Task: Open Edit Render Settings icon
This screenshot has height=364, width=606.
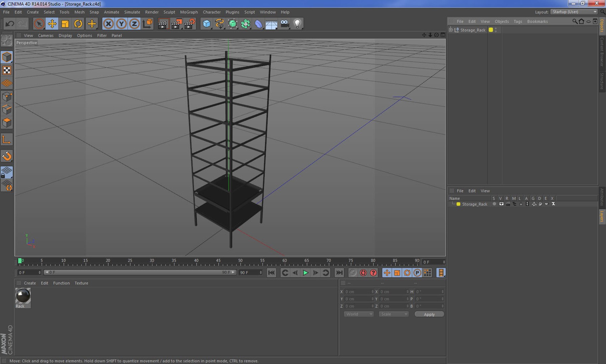Action: coord(190,24)
